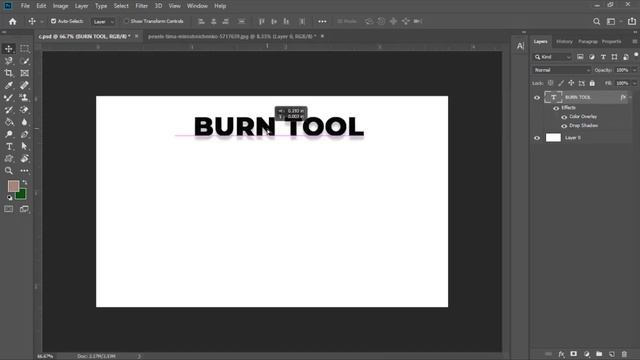The width and height of the screenshot is (640, 360).
Task: Reset default foreground and background colors
Action: click(9, 198)
